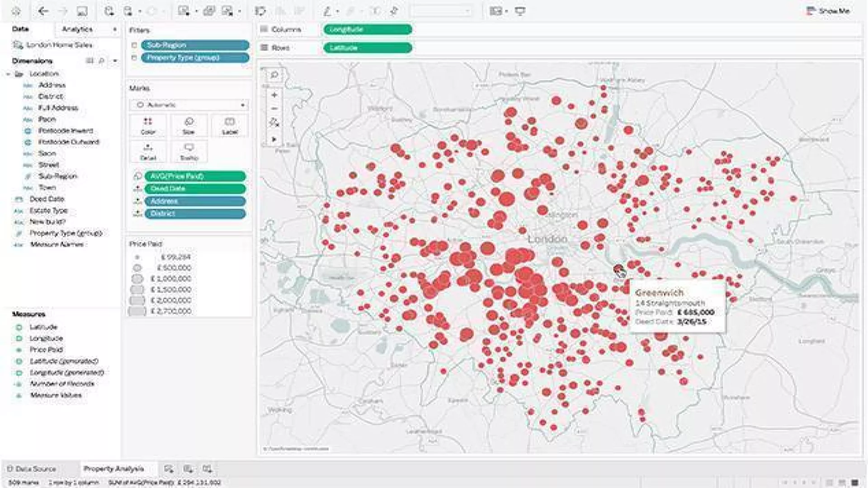Viewport: 868px width, 488px height.
Task: Toggle the Property Type (group) filter checkbox
Action: click(134, 58)
